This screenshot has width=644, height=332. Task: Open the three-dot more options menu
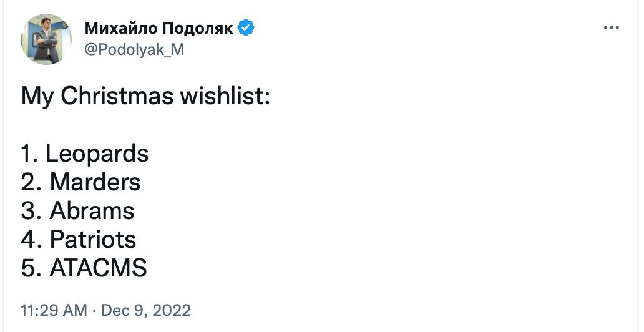612,28
